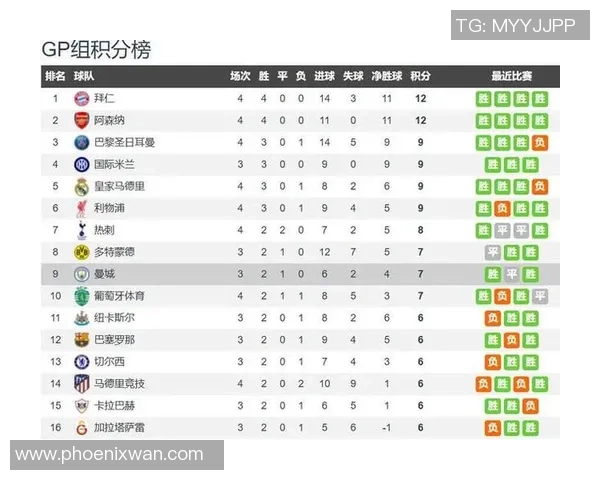
Task: Open the 热刺 team name link
Action: point(104,230)
